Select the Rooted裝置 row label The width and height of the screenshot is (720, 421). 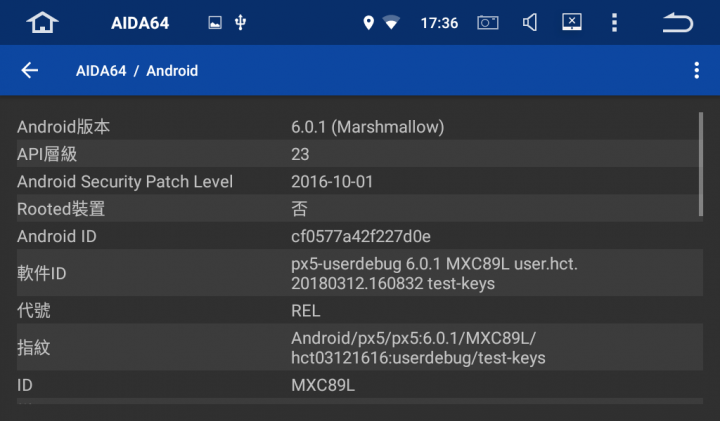coord(61,209)
